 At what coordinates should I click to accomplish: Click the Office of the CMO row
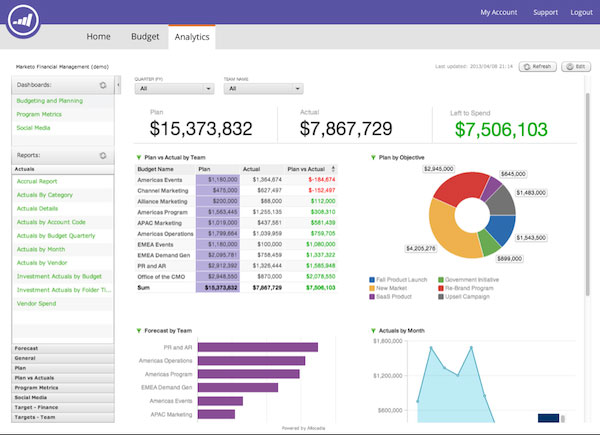[236, 277]
